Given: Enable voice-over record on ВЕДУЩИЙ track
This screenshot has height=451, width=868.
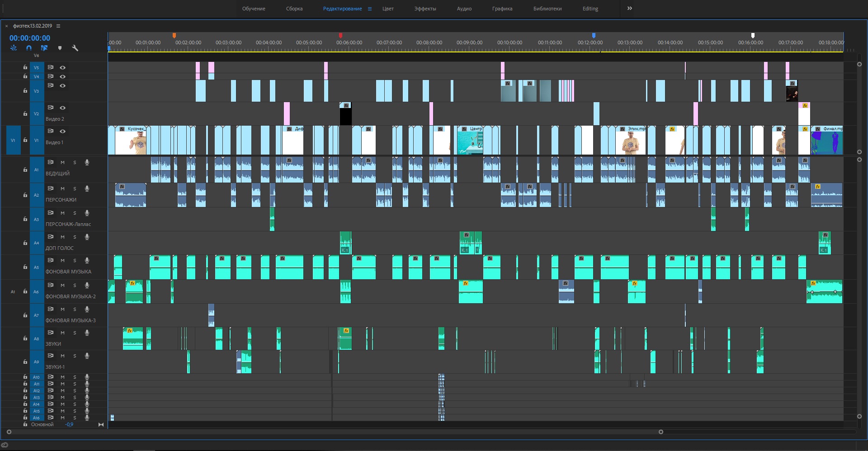Looking at the screenshot, I should 87,162.
